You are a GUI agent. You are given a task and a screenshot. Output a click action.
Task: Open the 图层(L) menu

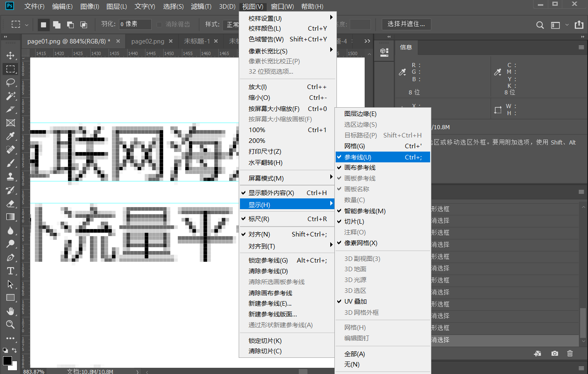pos(117,6)
